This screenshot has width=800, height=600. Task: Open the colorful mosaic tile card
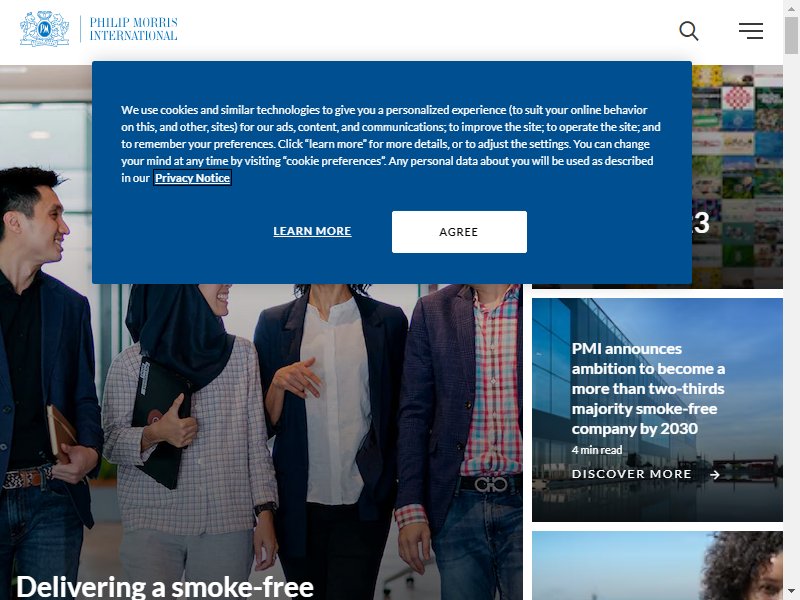coord(737,176)
